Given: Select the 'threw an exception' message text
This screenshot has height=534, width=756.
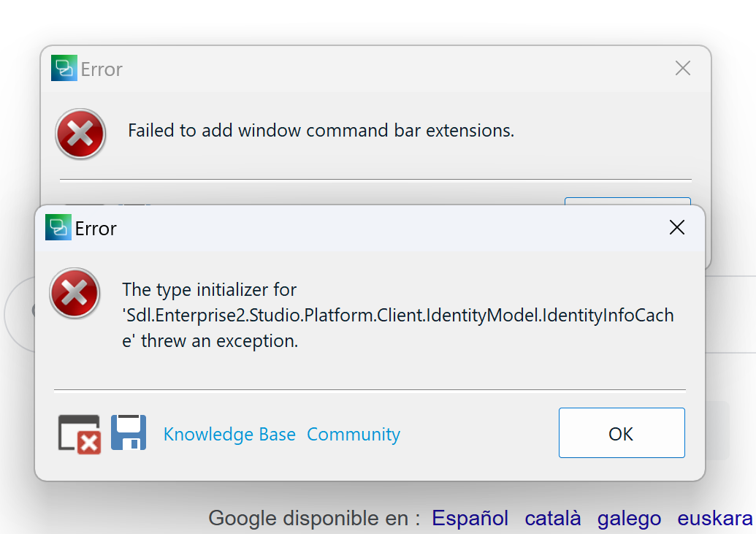Looking at the screenshot, I should [219, 340].
